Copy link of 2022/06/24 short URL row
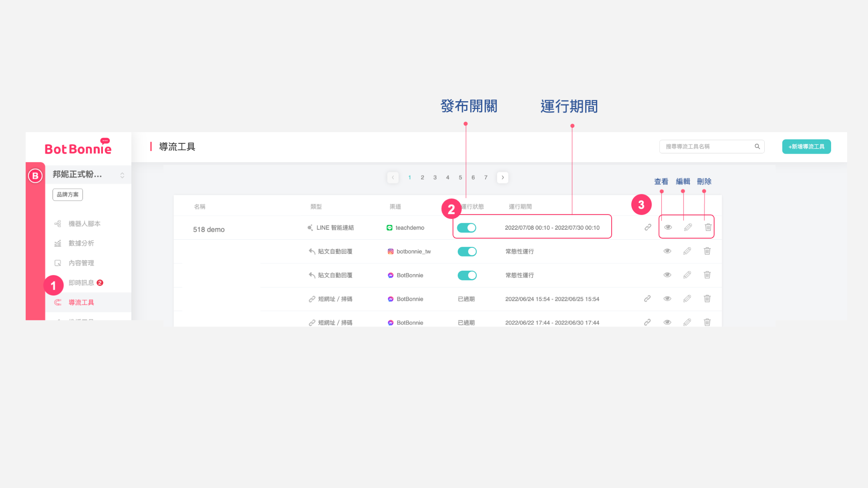 click(x=647, y=299)
